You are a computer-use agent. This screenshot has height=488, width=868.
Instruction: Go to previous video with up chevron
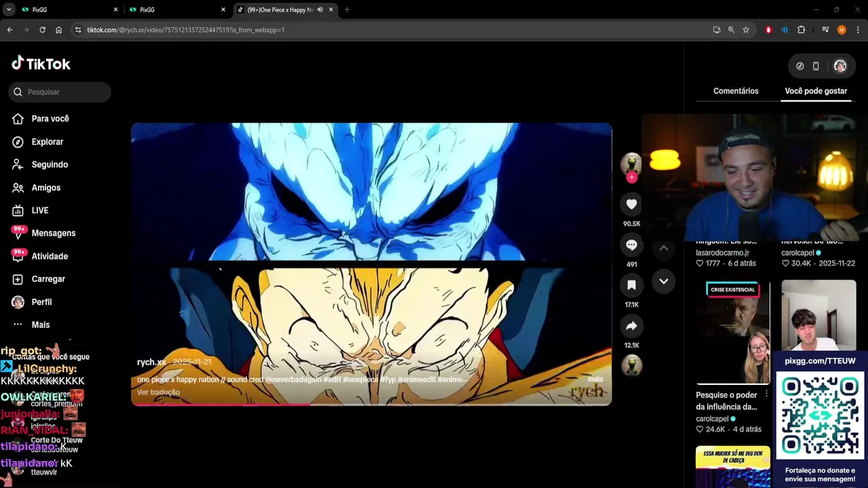(664, 248)
